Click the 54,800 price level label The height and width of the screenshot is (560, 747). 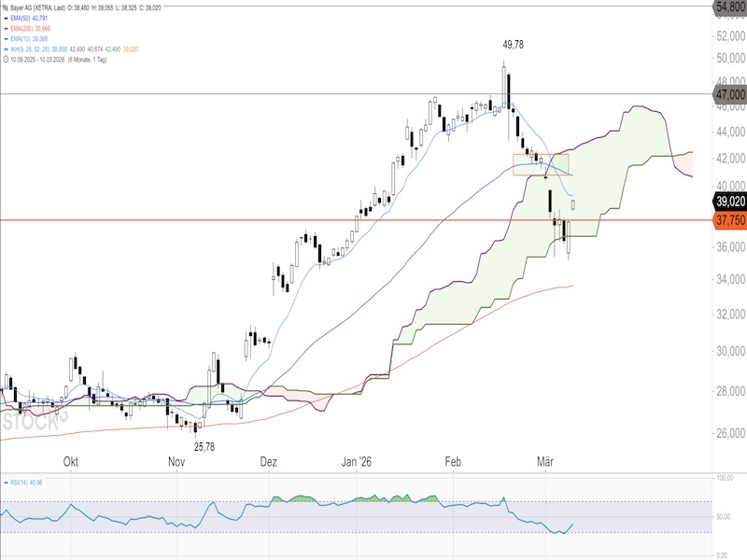tap(728, 7)
